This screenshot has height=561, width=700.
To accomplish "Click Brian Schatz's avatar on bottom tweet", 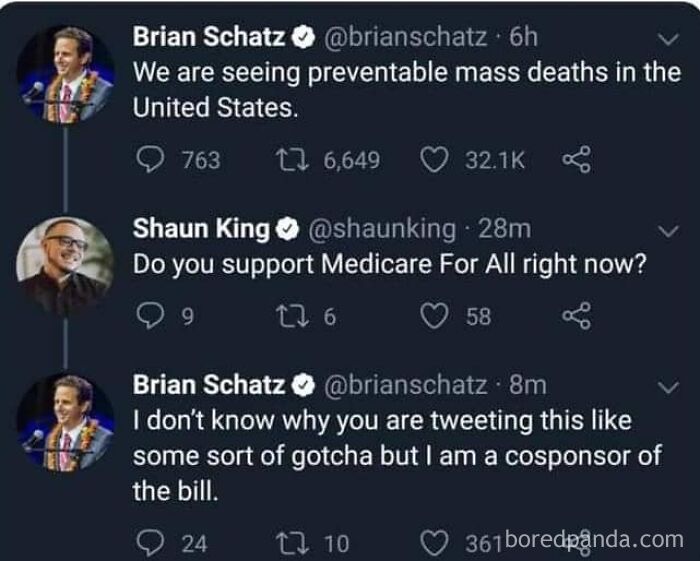I will 66,422.
